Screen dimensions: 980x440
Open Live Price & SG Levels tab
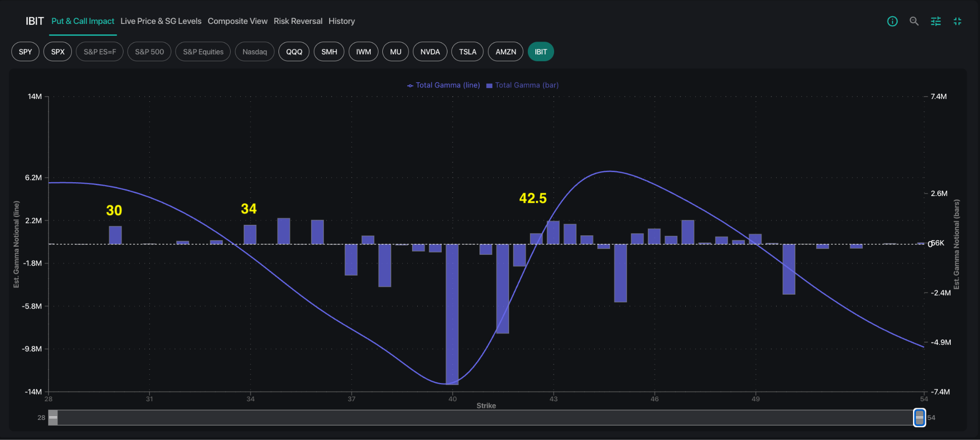(x=161, y=21)
